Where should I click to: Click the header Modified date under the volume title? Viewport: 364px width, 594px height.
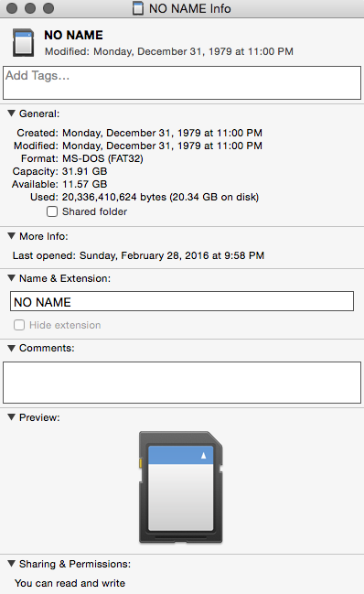click(x=169, y=51)
